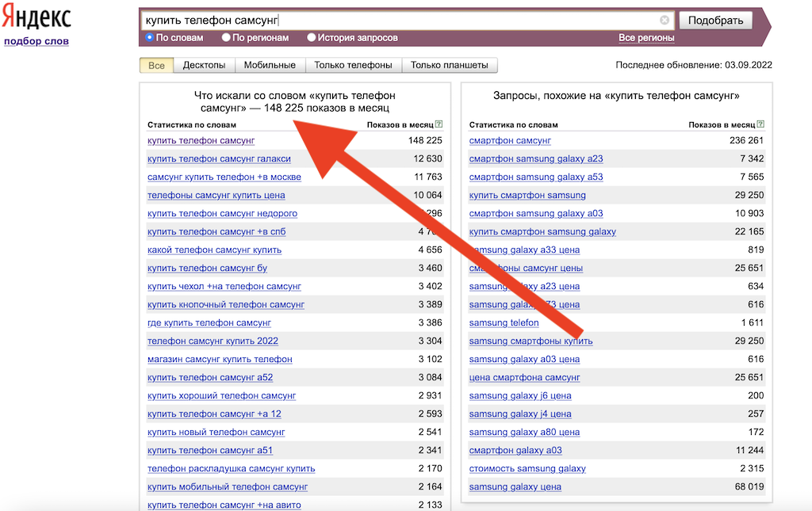Open телефоны самсунг купить цена link

(x=216, y=195)
